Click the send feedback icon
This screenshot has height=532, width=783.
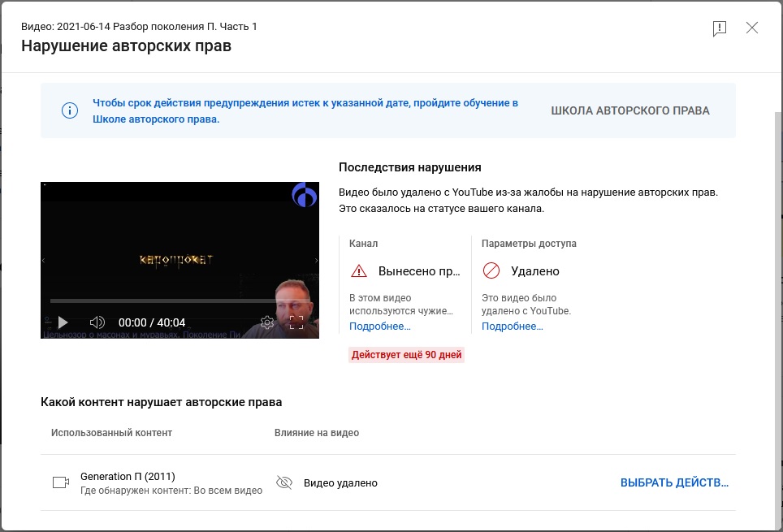[x=719, y=28]
